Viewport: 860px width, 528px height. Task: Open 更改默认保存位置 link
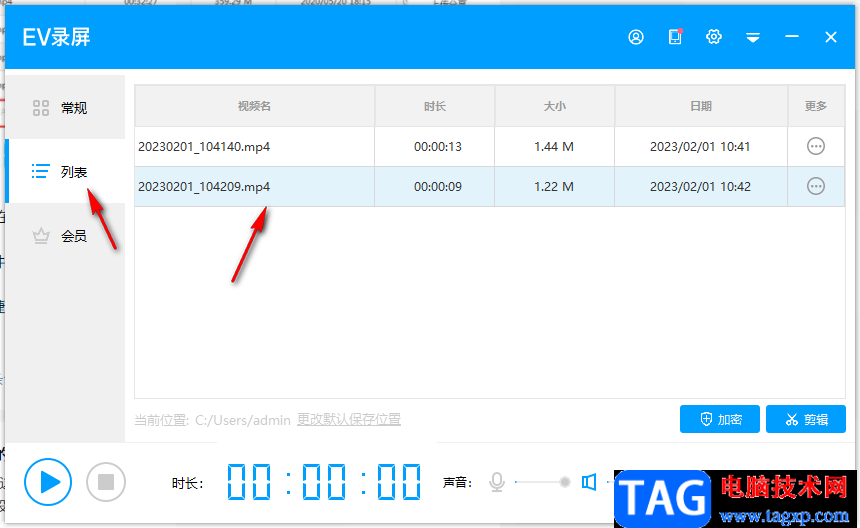(x=349, y=419)
